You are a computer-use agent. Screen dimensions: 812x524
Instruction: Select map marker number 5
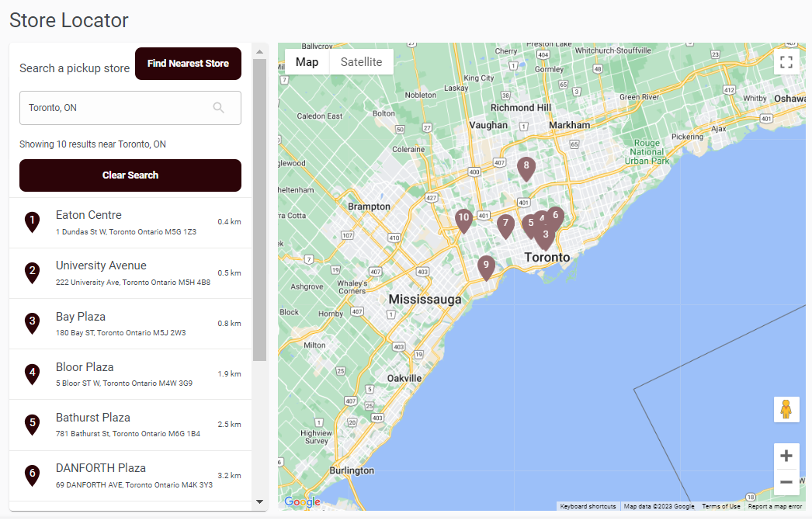529,226
